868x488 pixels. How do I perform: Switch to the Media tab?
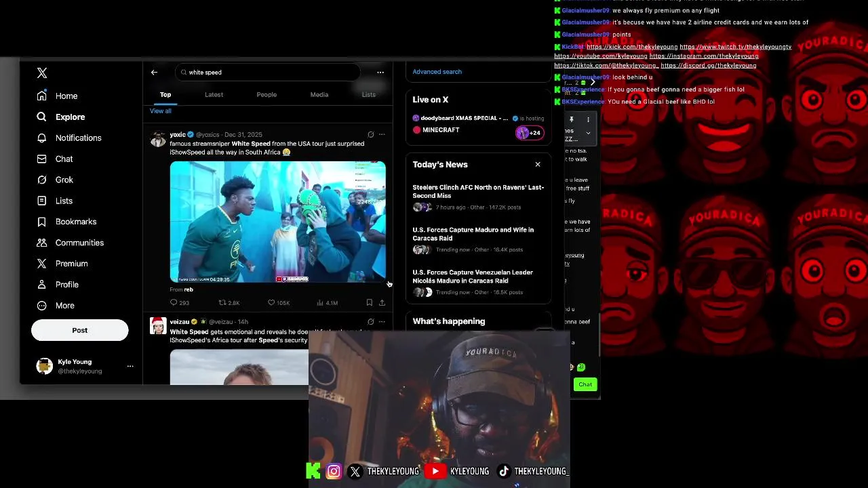coord(319,95)
